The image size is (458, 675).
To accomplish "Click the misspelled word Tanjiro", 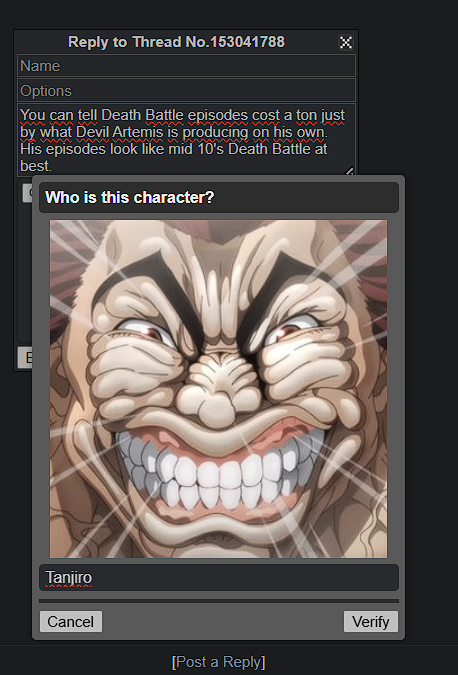I will click(69, 577).
